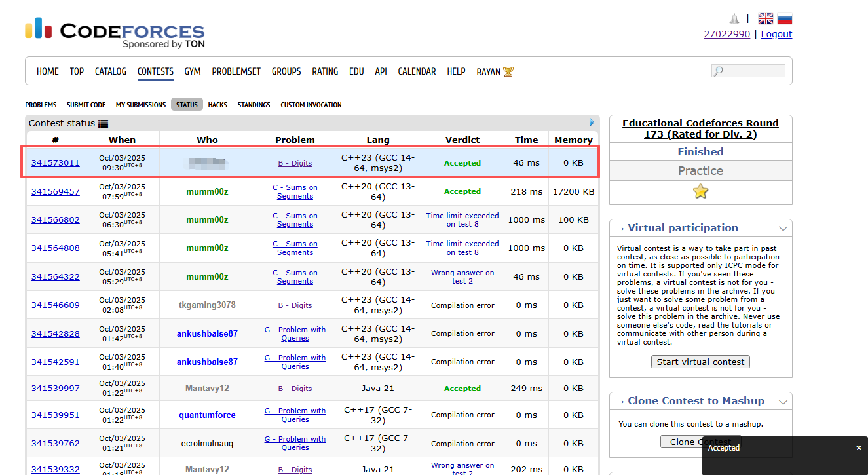Click Accepted verdict in row 341539997

(462, 388)
